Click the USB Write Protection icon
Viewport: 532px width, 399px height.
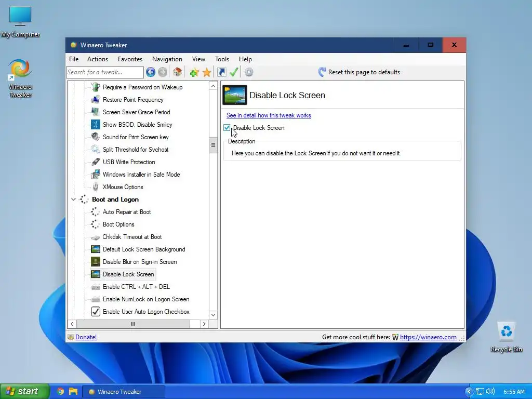tap(96, 162)
